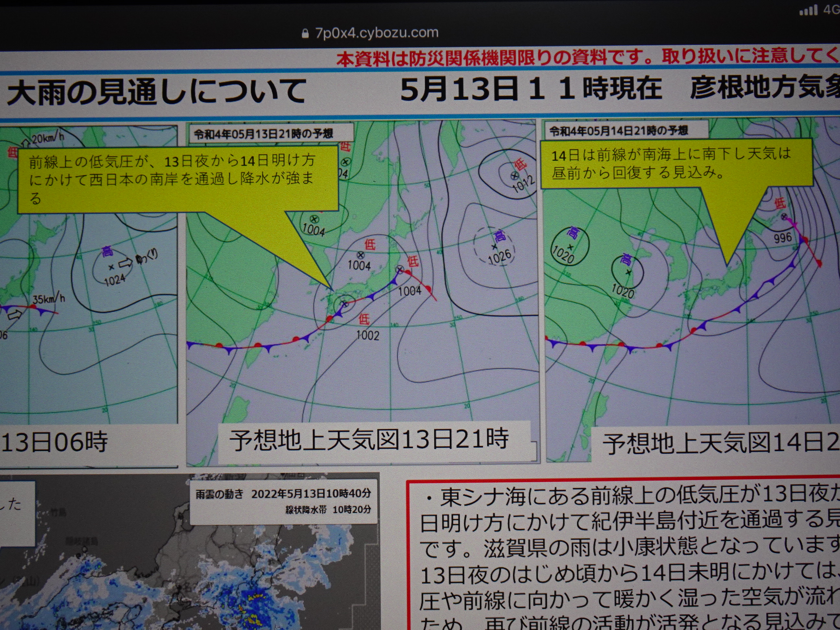This screenshot has width=840, height=630.
Task: Tap the lock icon beside the URL
Action: (x=305, y=34)
